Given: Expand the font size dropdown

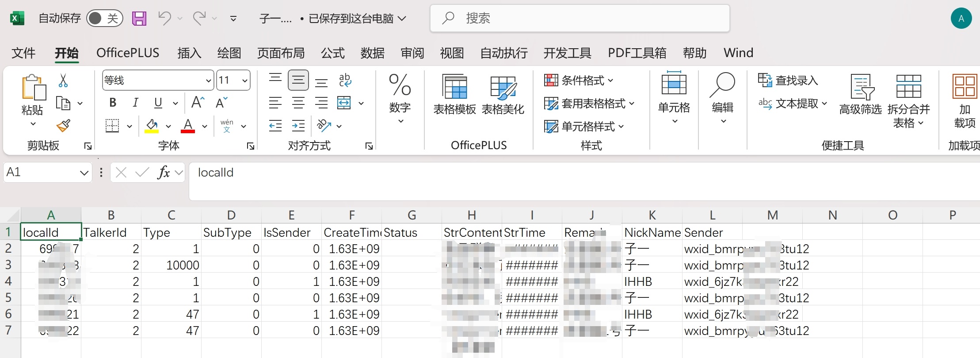Looking at the screenshot, I should pos(244,81).
